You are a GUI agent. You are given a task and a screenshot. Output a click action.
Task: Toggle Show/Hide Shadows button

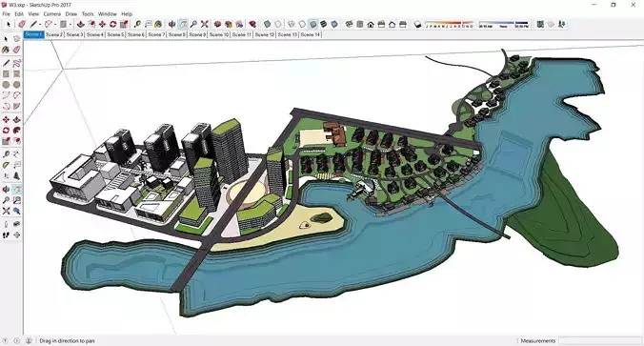[417, 24]
